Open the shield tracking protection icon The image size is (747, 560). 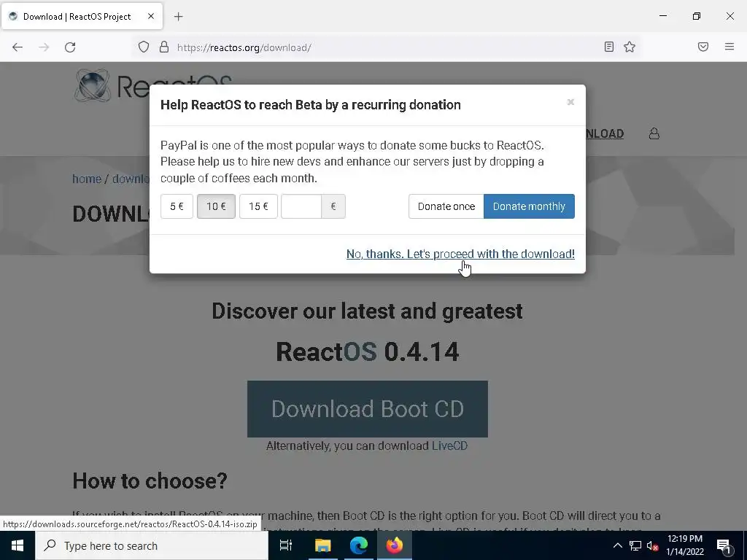(x=144, y=47)
